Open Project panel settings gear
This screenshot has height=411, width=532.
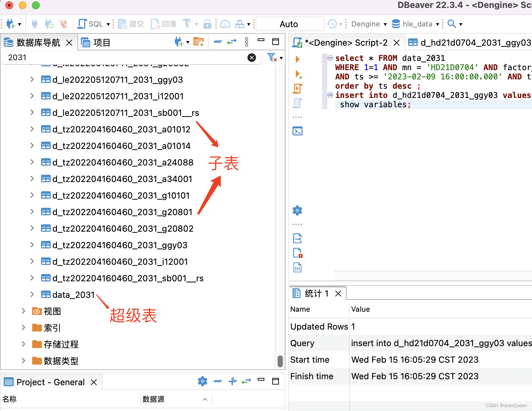pyautogui.click(x=202, y=381)
